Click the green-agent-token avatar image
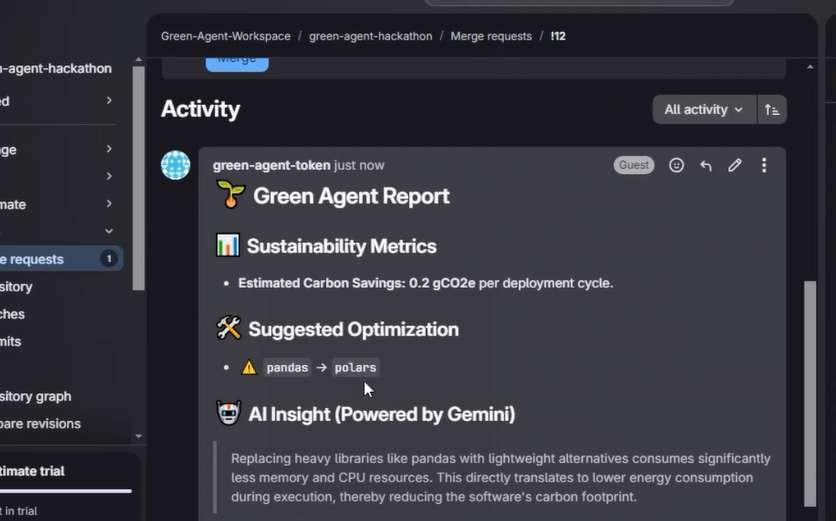 [176, 165]
